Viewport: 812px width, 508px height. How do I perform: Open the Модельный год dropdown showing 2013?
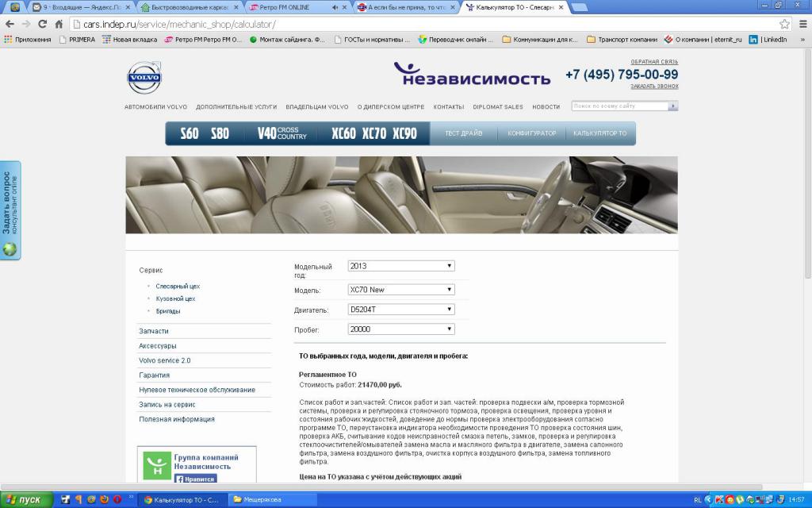coord(401,266)
